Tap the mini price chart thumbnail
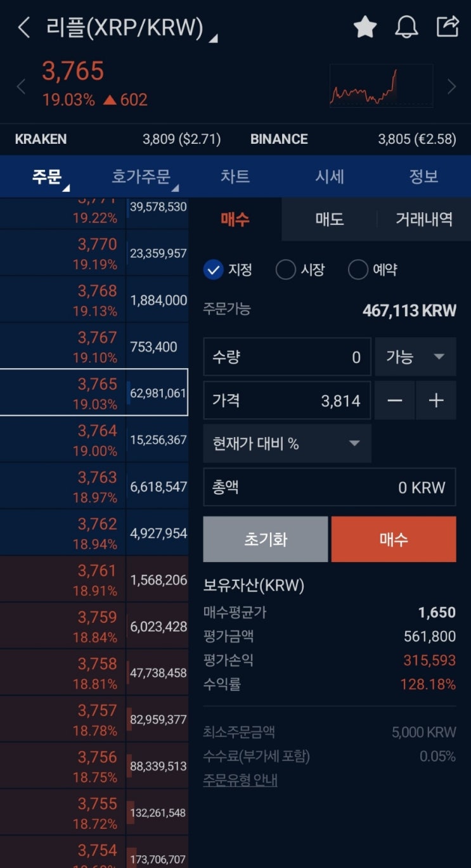Viewport: 471px width, 868px height. pyautogui.click(x=382, y=86)
